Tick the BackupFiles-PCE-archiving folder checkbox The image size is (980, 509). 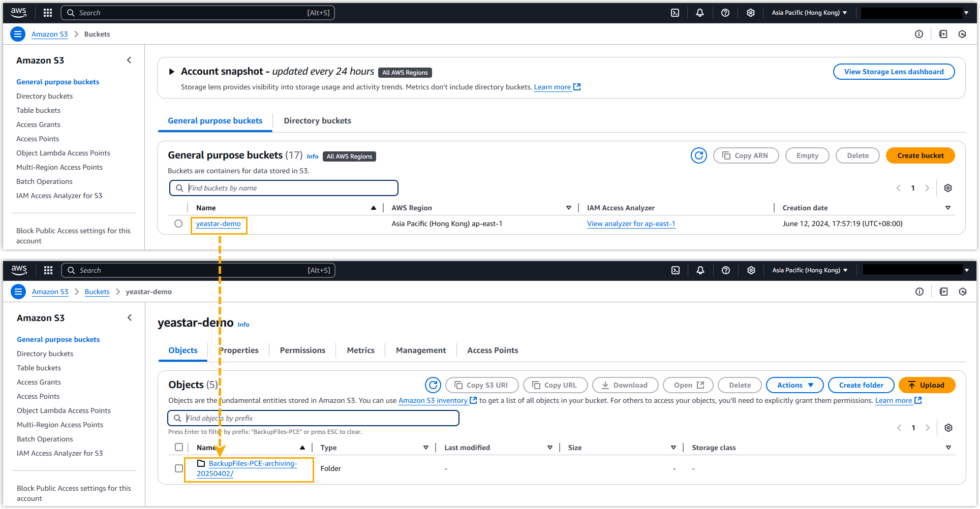coord(179,468)
